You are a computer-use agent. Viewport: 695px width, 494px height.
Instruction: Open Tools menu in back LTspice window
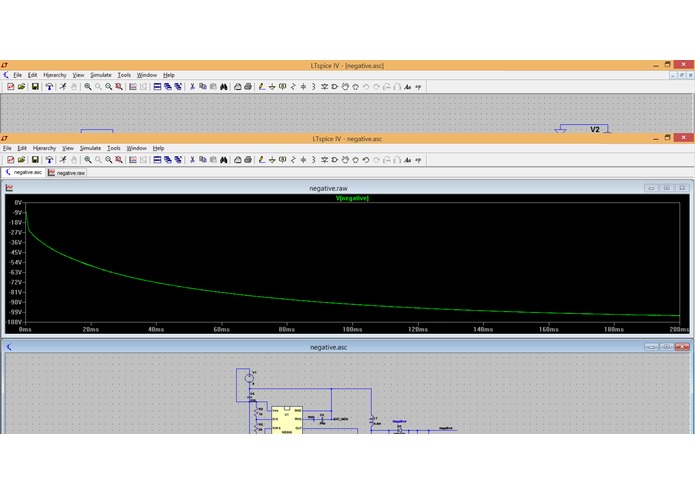click(x=124, y=75)
